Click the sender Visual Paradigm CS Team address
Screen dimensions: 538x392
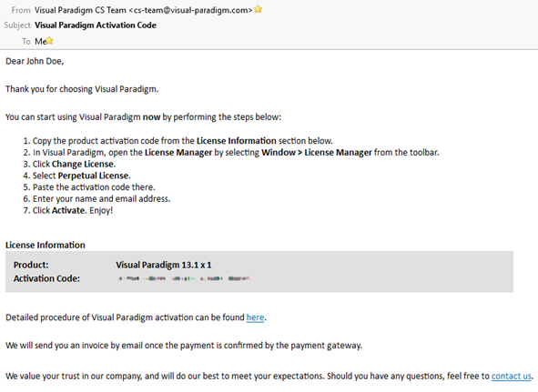144,10
